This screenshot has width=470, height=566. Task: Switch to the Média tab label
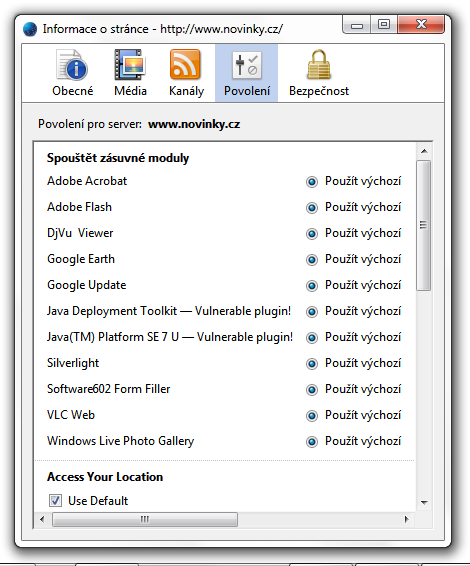click(130, 91)
